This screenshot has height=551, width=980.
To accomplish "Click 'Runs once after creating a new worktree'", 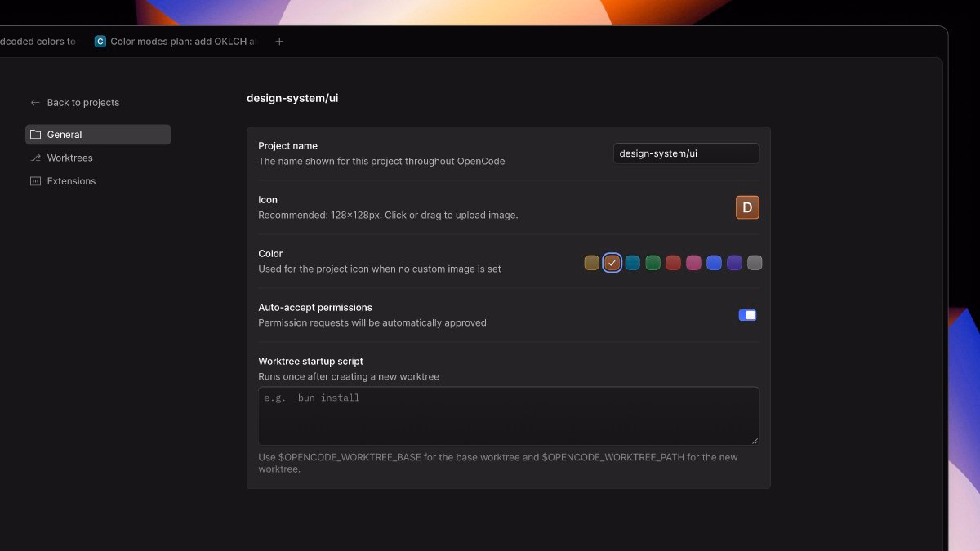I will 349,377.
